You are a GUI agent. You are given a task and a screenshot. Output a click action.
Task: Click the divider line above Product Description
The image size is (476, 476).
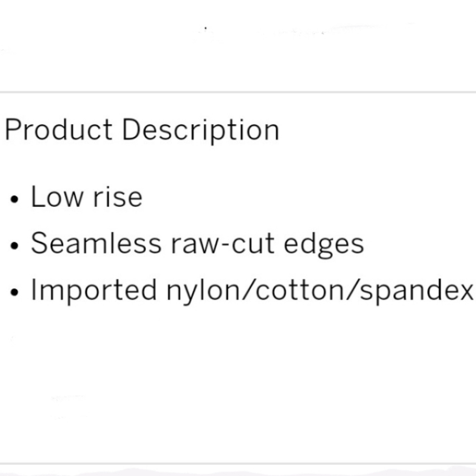point(238,92)
